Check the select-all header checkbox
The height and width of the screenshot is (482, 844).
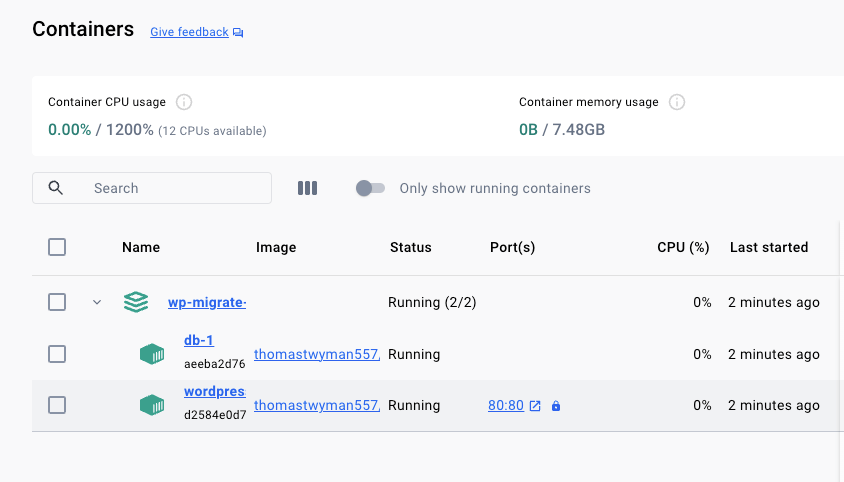tap(57, 247)
